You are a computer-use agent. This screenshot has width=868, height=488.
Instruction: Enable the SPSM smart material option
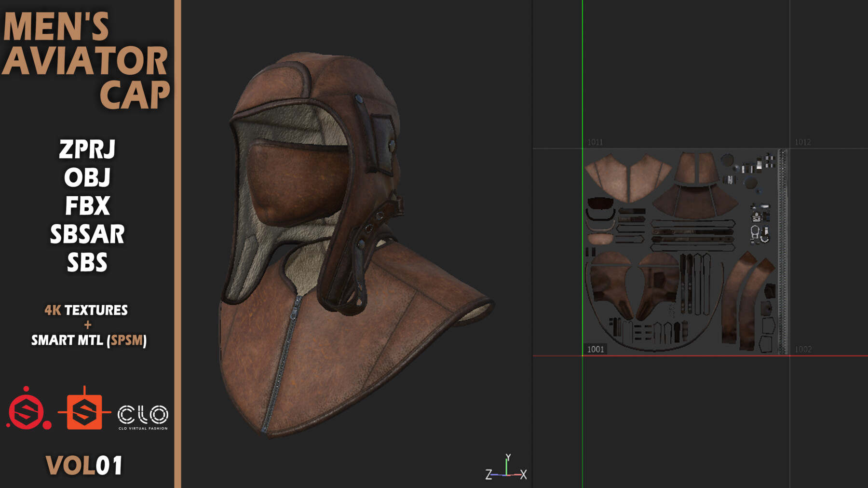[126, 340]
